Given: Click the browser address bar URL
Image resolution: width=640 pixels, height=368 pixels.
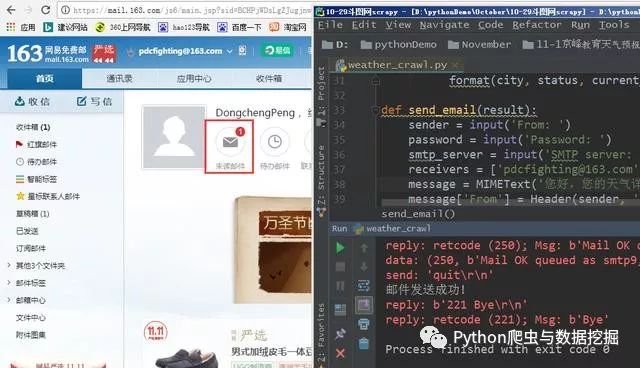Looking at the screenshot, I should pos(192,10).
